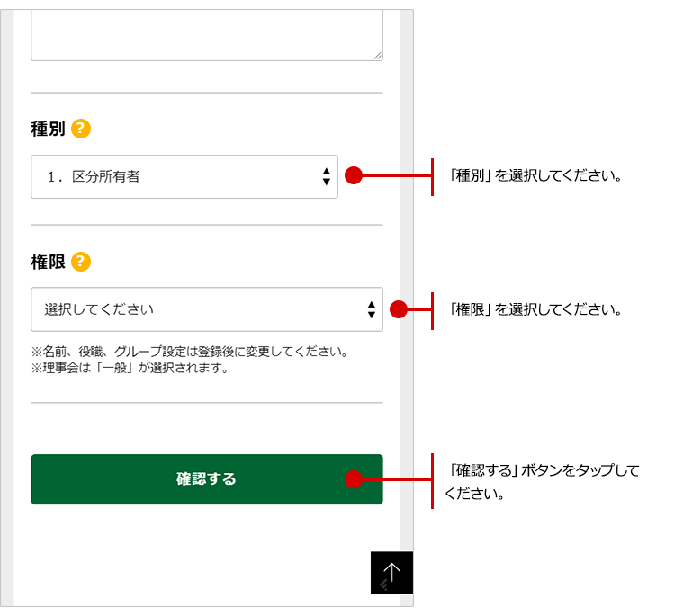Click the note about 名前、役職、グループ設定
Image resolution: width=675 pixels, height=616 pixels.
[189, 352]
